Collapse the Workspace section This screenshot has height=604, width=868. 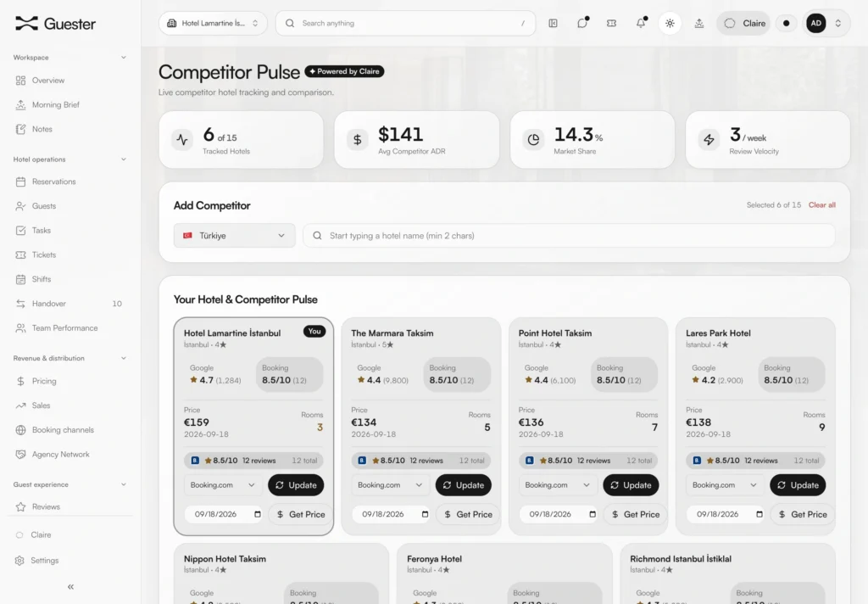click(x=124, y=58)
